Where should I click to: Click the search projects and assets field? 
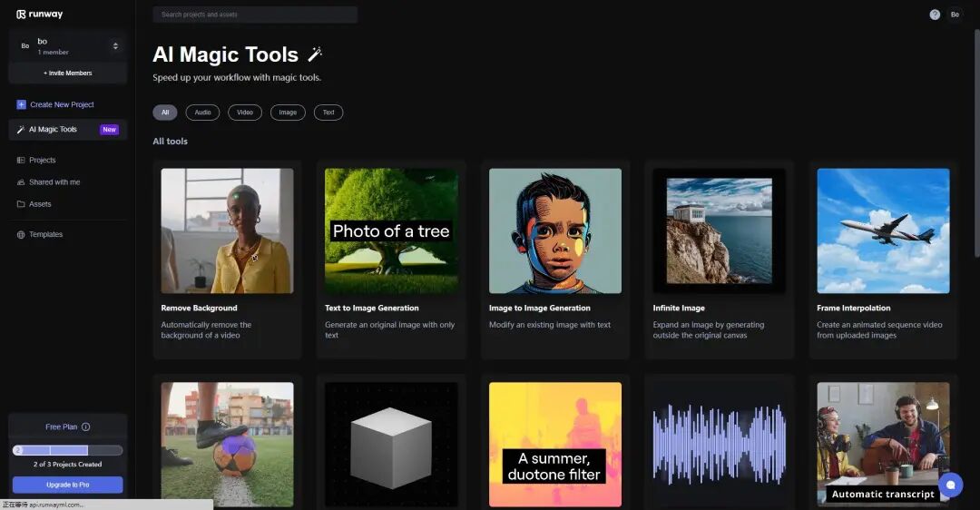tap(255, 15)
